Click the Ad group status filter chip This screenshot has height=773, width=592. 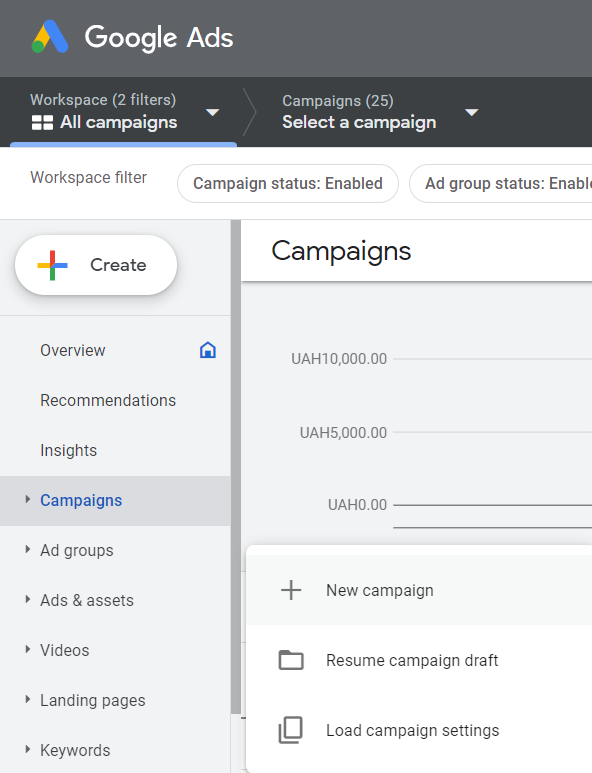(501, 183)
